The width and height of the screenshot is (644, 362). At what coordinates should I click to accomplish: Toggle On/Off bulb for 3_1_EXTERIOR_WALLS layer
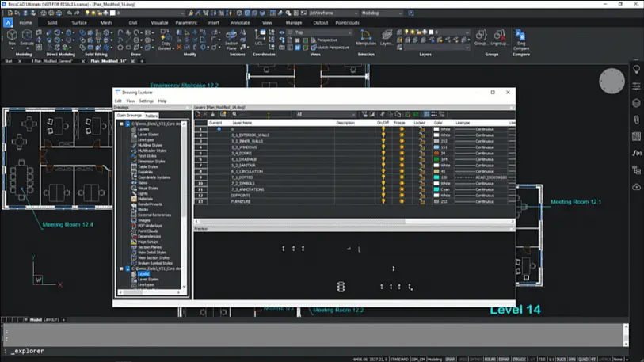click(383, 135)
